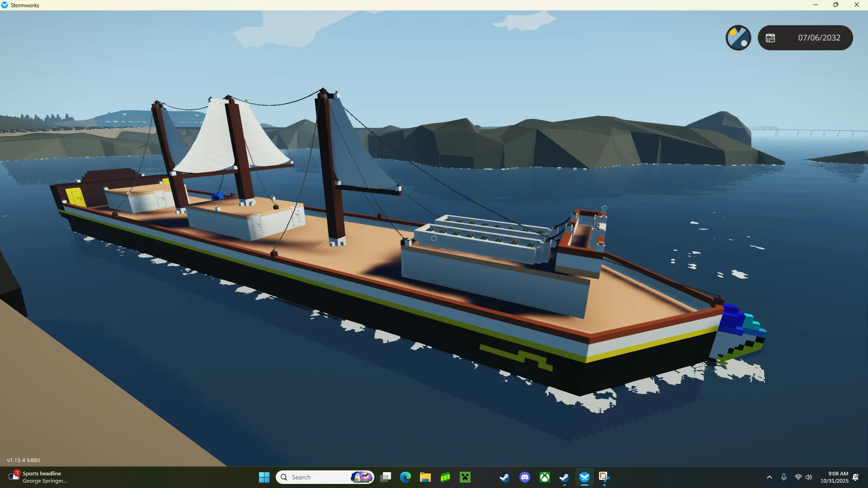This screenshot has width=868, height=488.
Task: Open Discord from the taskbar
Action: [524, 477]
